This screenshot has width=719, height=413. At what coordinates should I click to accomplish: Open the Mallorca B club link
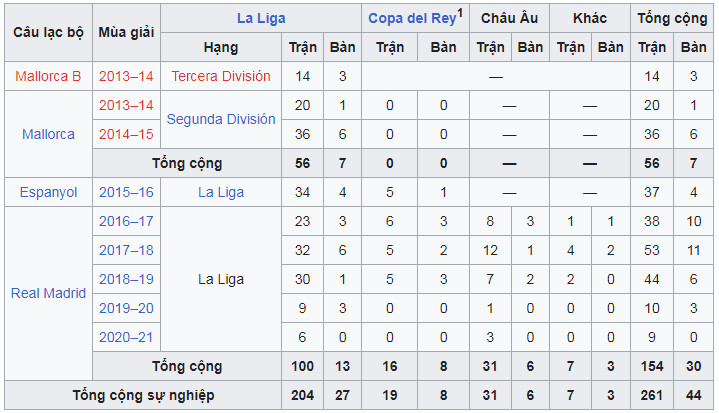pyautogui.click(x=48, y=76)
